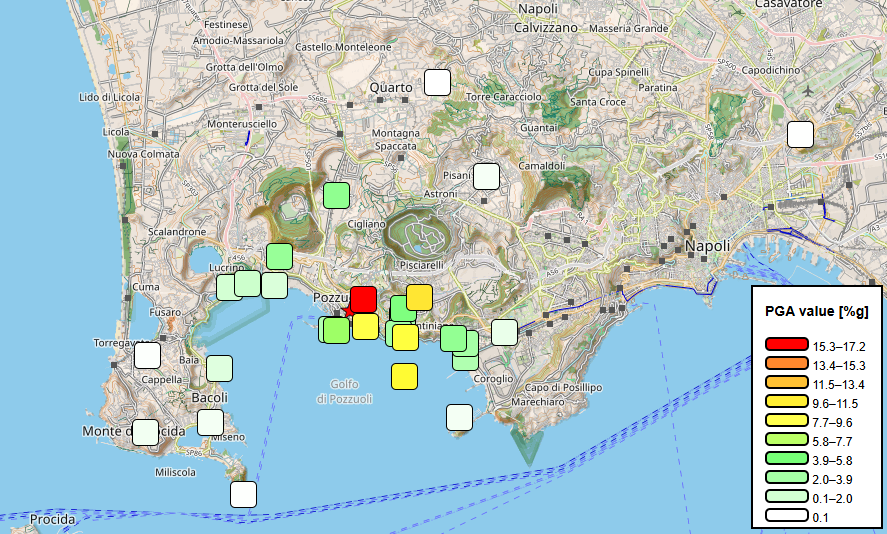
Task: Click the 7.7–9.6 legend swatch
Action: click(787, 420)
